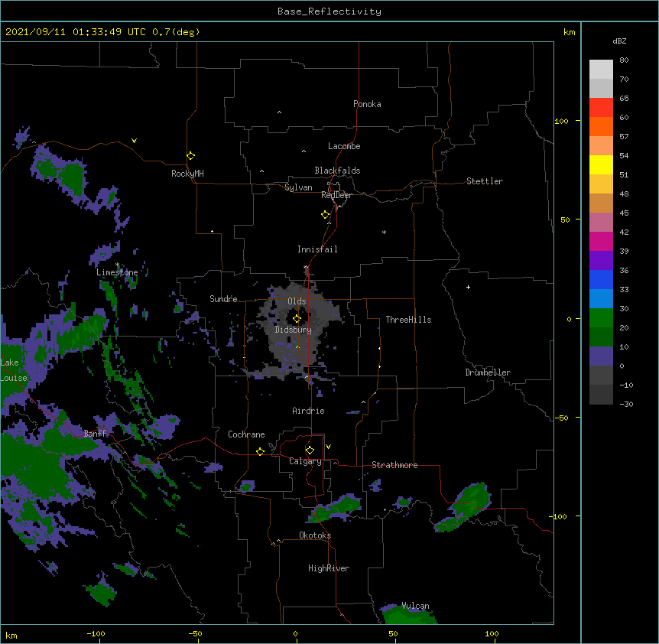Viewport: 659px width, 644px height.
Task: Click the light gray 70-80 dBZ legend swatch
Action: [x=601, y=70]
